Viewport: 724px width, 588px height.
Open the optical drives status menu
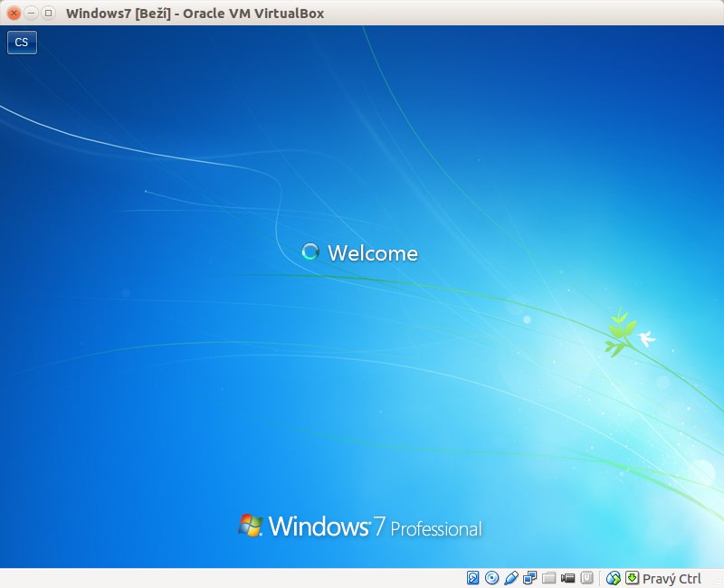(x=492, y=578)
